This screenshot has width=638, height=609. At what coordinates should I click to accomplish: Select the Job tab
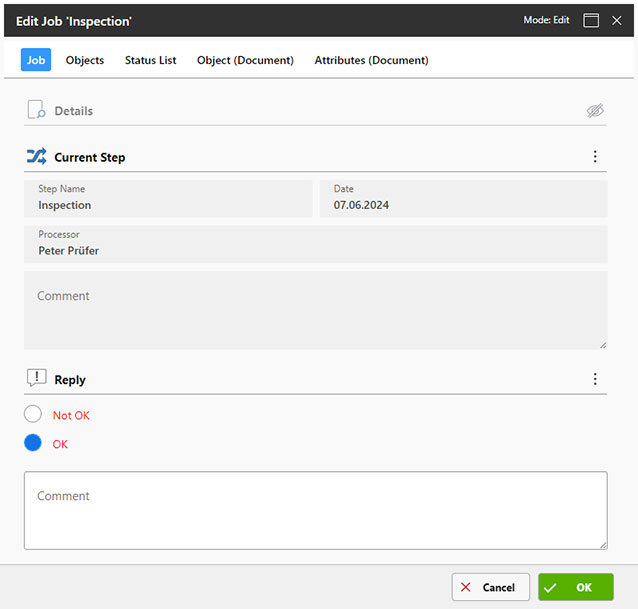click(x=36, y=60)
